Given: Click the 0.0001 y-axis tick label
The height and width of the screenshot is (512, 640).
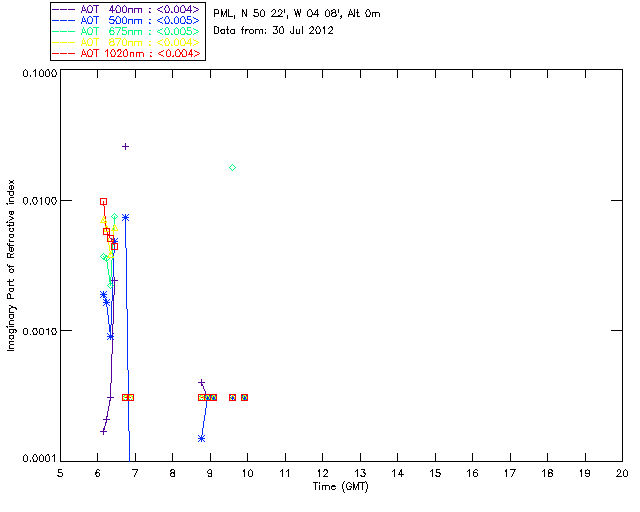Looking at the screenshot, I should pyautogui.click(x=40, y=459).
